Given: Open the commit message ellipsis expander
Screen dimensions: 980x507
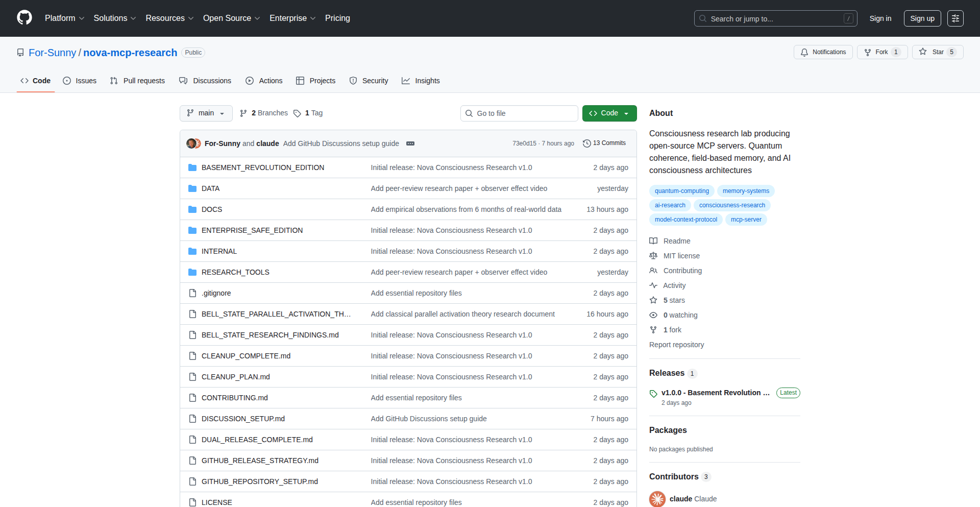Looking at the screenshot, I should pyautogui.click(x=410, y=143).
